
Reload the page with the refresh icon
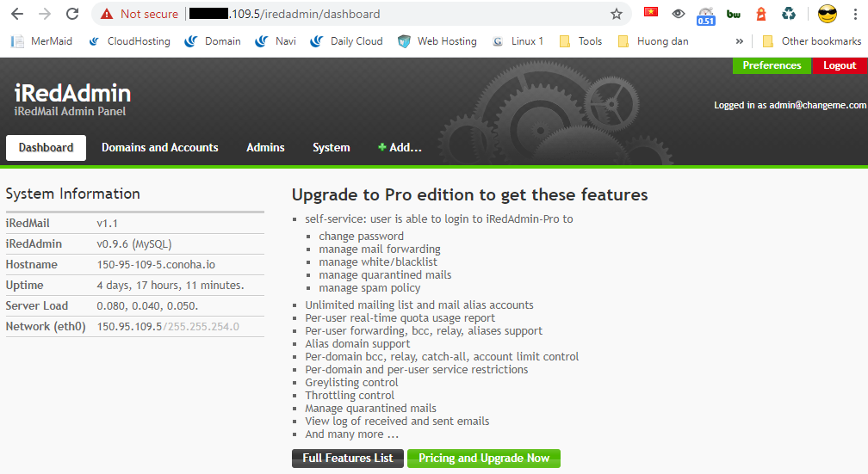72,14
